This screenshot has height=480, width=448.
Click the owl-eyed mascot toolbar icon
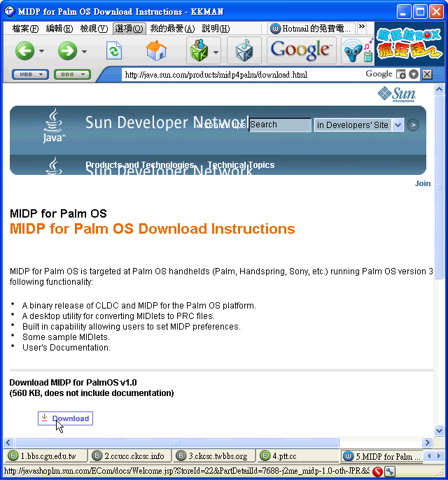coord(358,50)
